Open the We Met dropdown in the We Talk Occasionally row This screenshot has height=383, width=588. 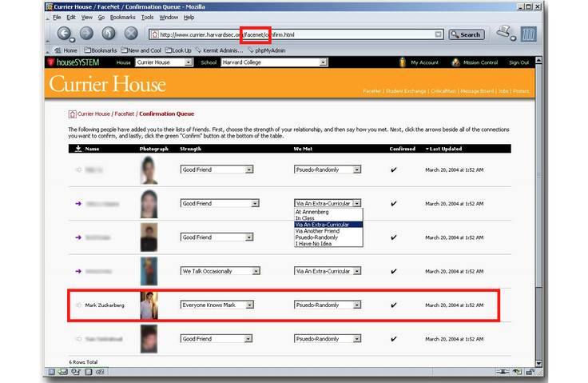point(328,271)
